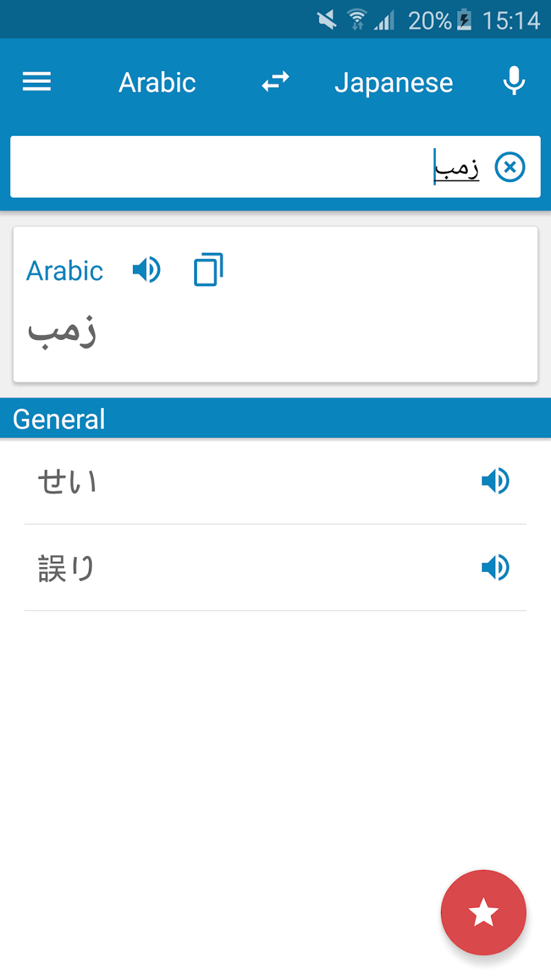Open the hamburger navigation menu
Image resolution: width=551 pixels, height=980 pixels.
(x=37, y=83)
